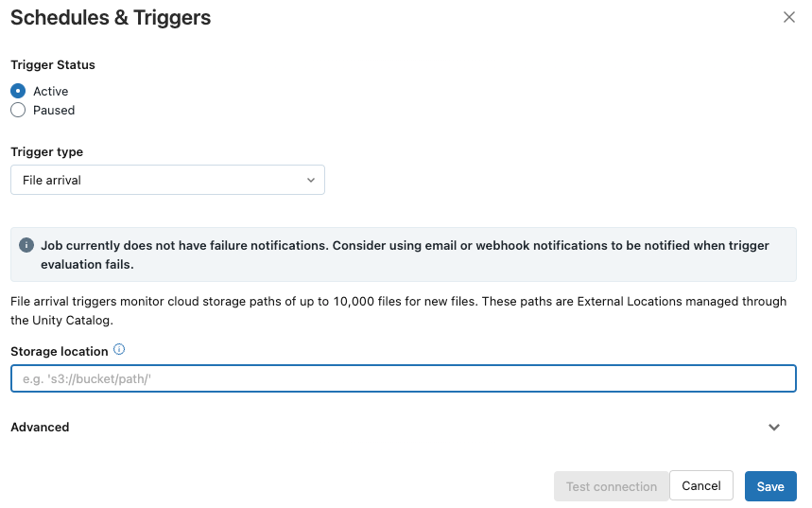Click the Trigger type label

[x=47, y=152]
